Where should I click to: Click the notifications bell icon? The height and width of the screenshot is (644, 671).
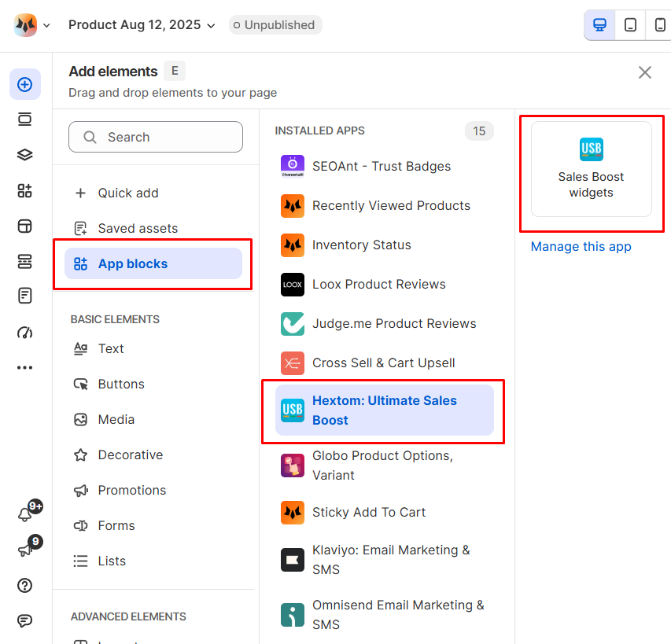(x=25, y=515)
